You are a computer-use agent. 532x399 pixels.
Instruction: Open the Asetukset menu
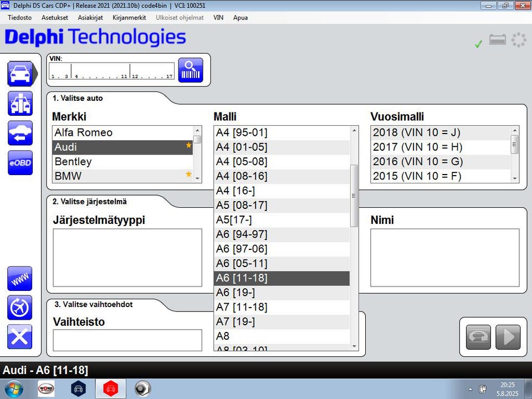pos(55,18)
